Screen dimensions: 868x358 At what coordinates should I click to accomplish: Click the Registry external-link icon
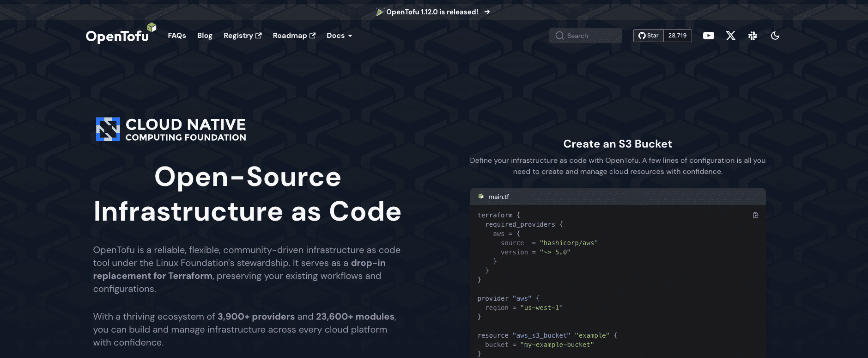point(259,36)
